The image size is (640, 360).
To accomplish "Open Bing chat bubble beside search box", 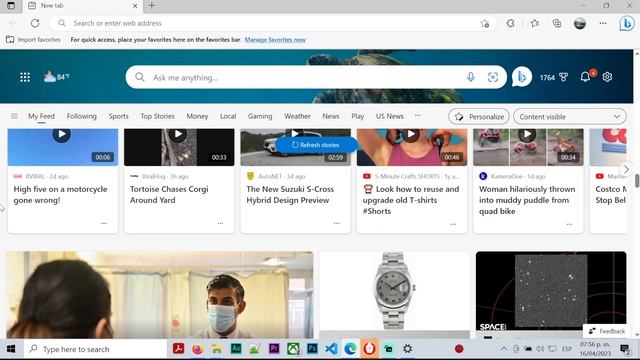I will [x=521, y=77].
